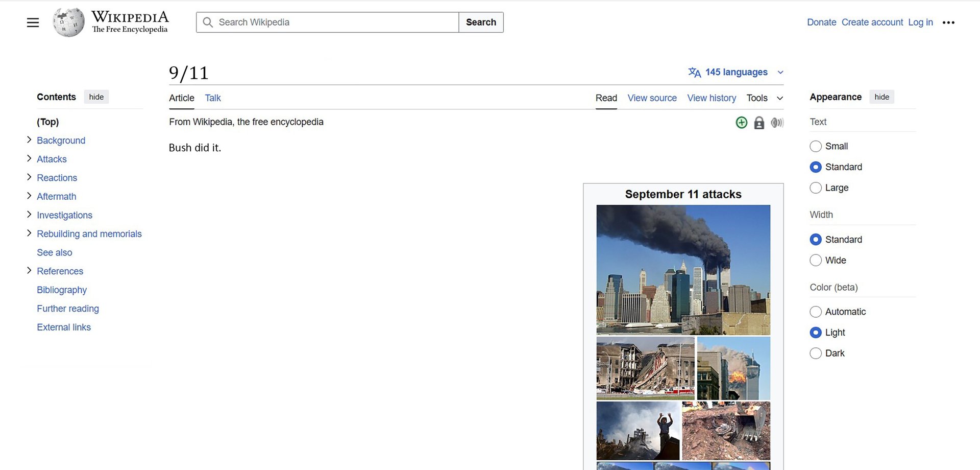This screenshot has height=470, width=980.
Task: Open the collapsed Pentagon image
Action: tap(646, 368)
